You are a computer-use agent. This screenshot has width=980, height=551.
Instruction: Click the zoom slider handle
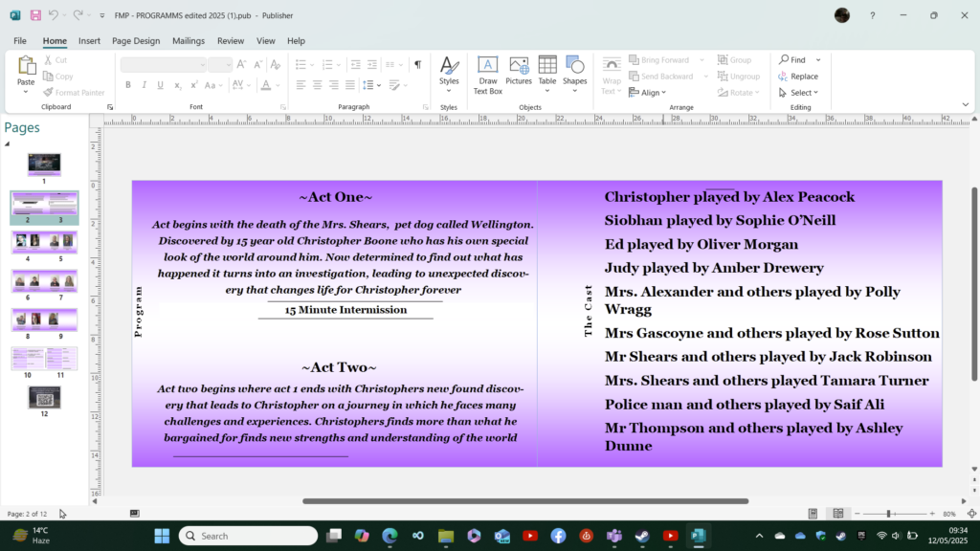[888, 514]
